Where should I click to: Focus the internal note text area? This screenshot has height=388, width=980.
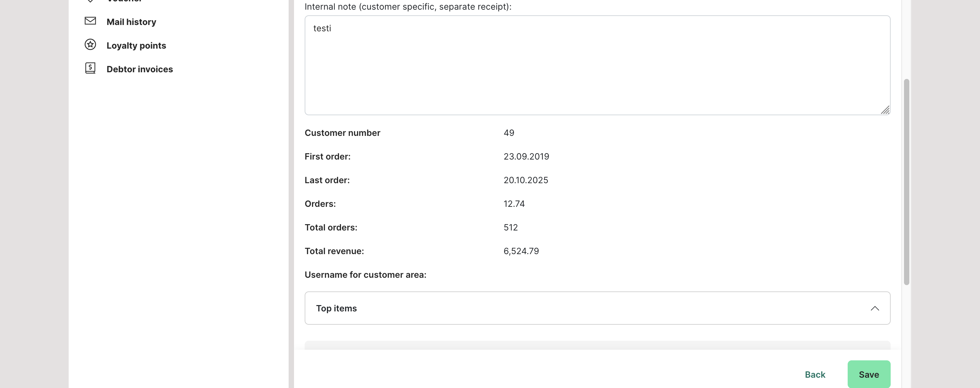pos(597,68)
